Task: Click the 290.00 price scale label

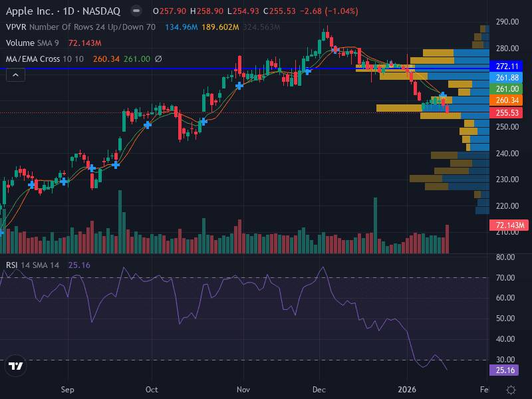Action: click(507, 22)
